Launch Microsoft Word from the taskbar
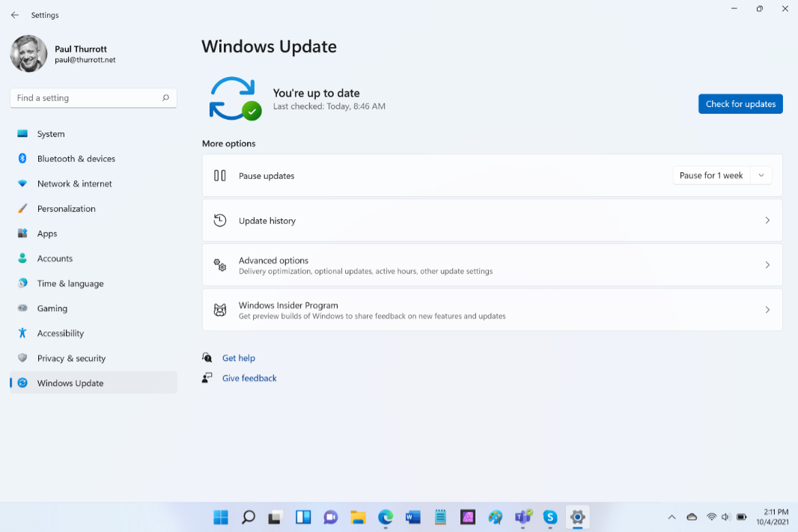Viewport: 798px width, 532px height. (x=412, y=517)
